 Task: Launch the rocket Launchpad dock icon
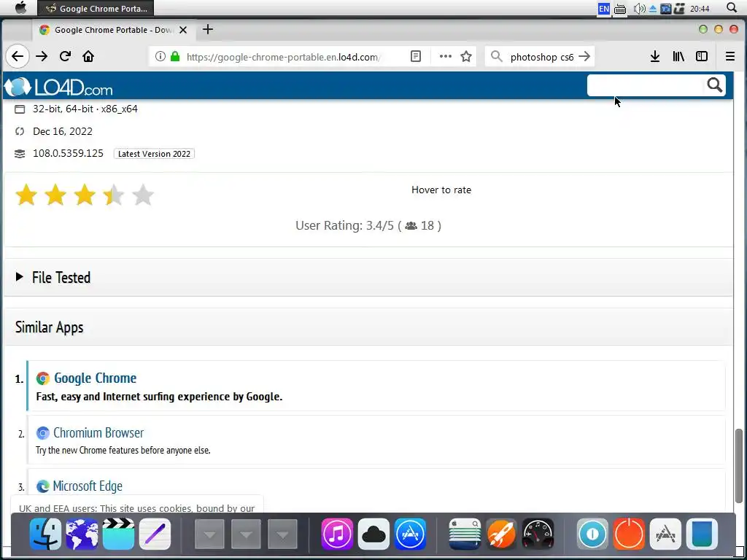(x=501, y=534)
